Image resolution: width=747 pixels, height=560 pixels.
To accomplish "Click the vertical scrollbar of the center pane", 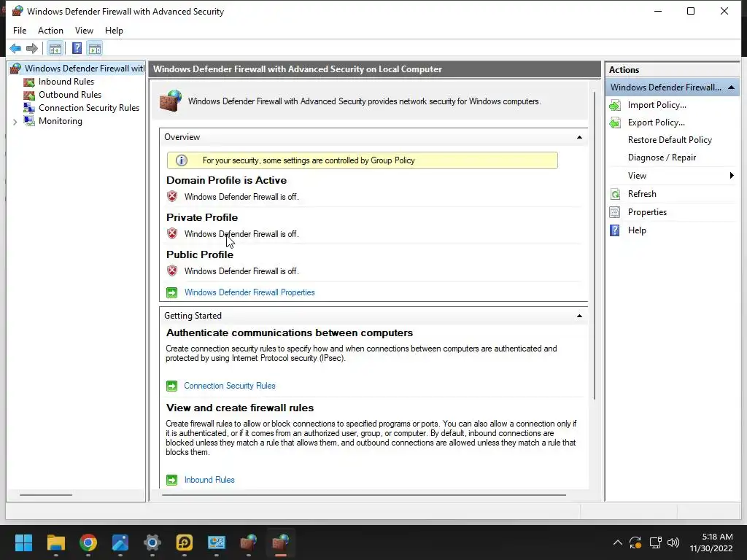I will point(595,245).
